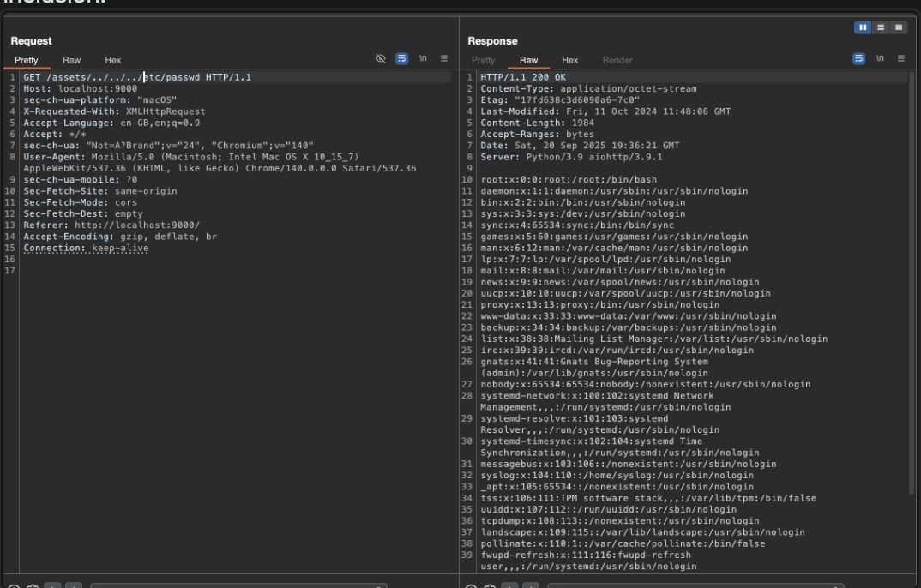
Task: Open Response panel hamburger options menu
Action: tap(900, 60)
